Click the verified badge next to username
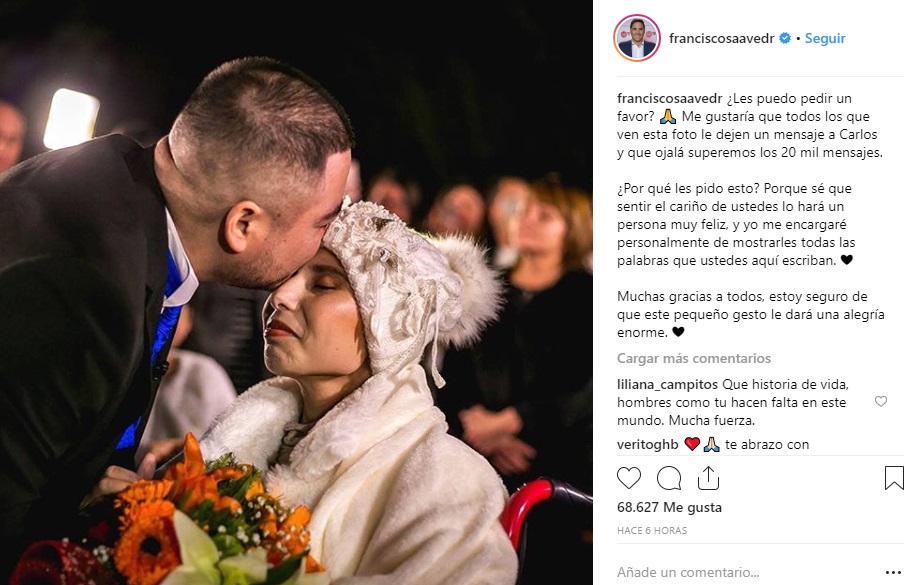The width and height of the screenshot is (910, 585). (785, 38)
